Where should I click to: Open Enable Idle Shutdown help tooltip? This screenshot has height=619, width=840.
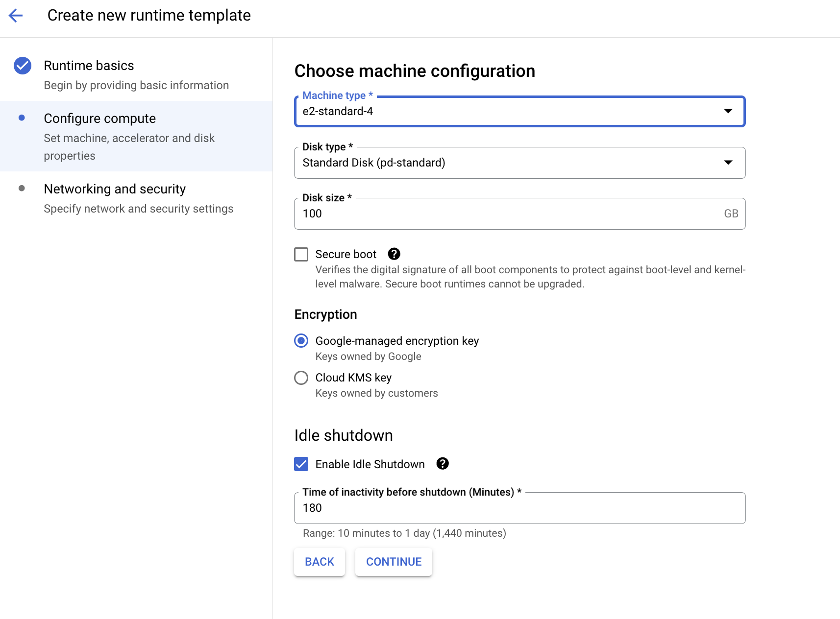click(x=442, y=464)
